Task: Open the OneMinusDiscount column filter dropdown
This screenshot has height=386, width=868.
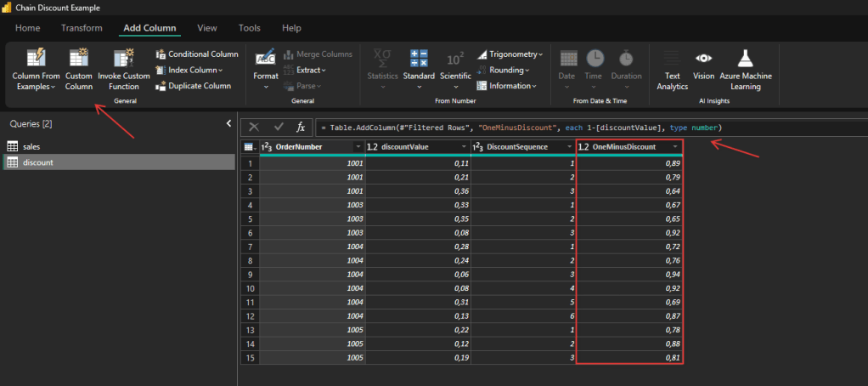Action: [x=675, y=147]
